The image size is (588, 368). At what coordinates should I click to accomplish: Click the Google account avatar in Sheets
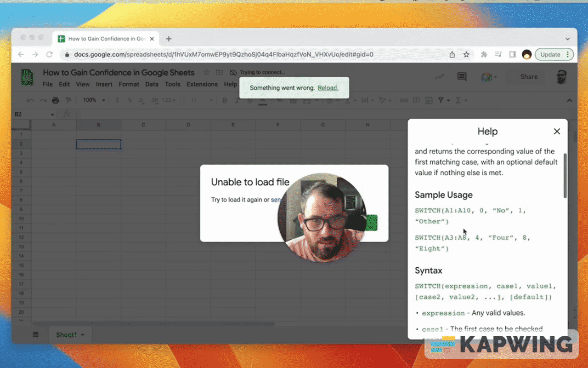point(561,77)
